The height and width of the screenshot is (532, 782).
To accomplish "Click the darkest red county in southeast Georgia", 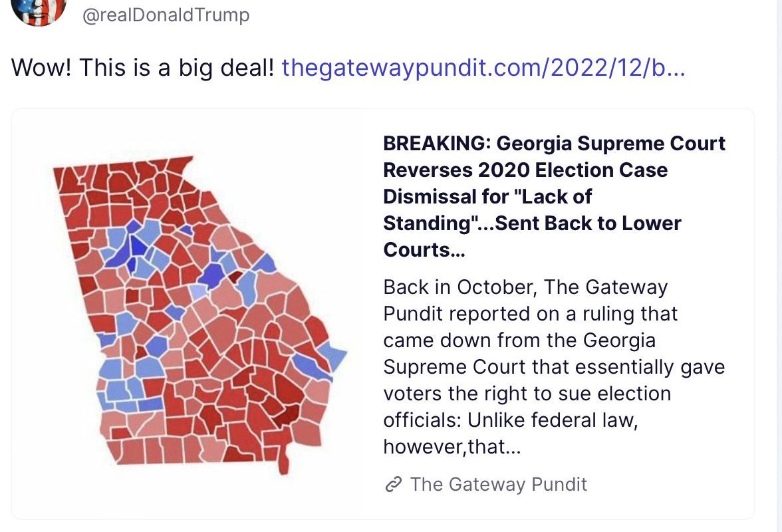I will (287, 417).
